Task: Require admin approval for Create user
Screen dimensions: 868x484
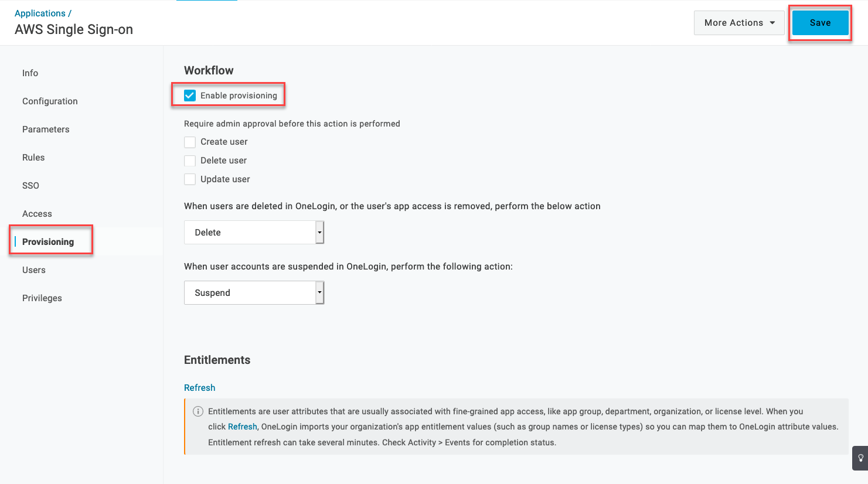Action: [x=189, y=142]
